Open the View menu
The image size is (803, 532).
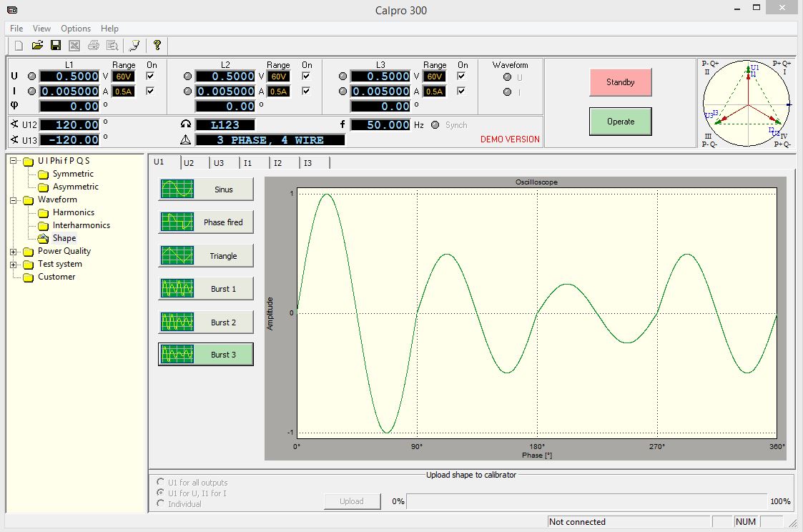pos(41,29)
